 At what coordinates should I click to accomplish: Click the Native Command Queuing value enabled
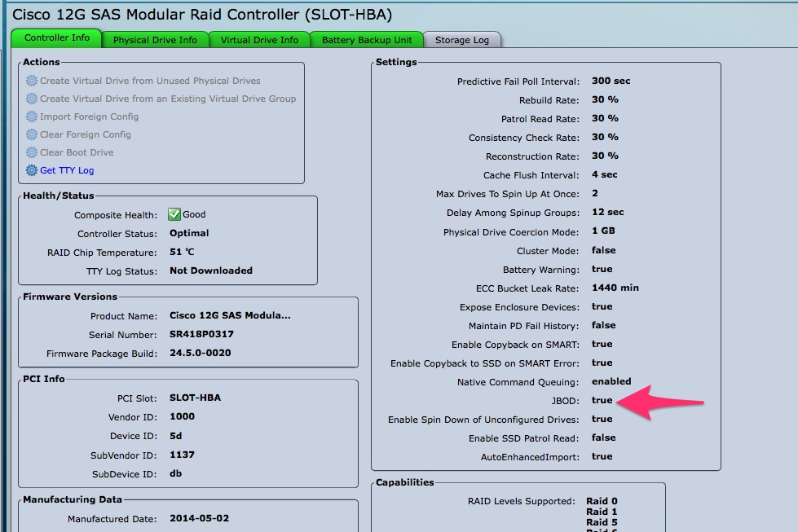[611, 381]
